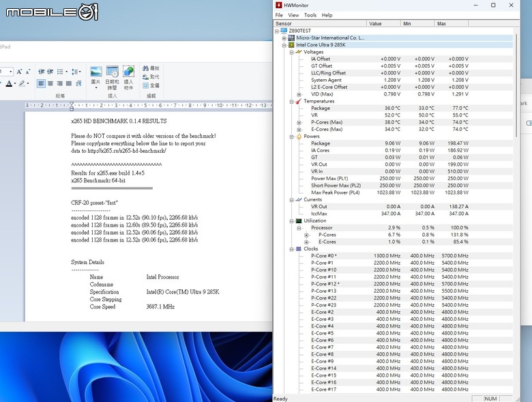This screenshot has height=402, width=532.
Task: Click the Max column header
Action: [x=452, y=23]
